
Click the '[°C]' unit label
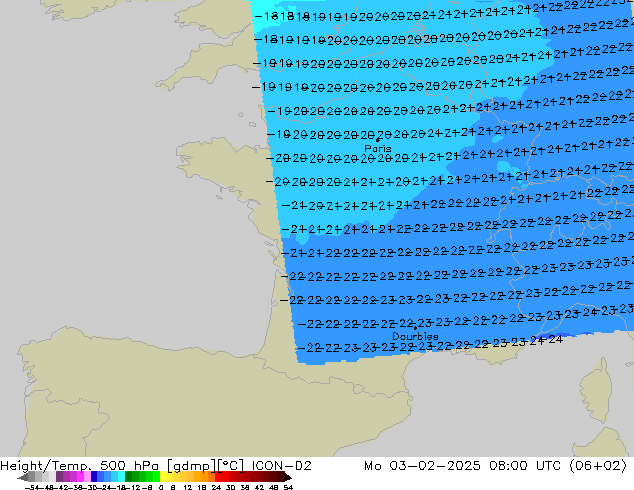[x=230, y=466]
